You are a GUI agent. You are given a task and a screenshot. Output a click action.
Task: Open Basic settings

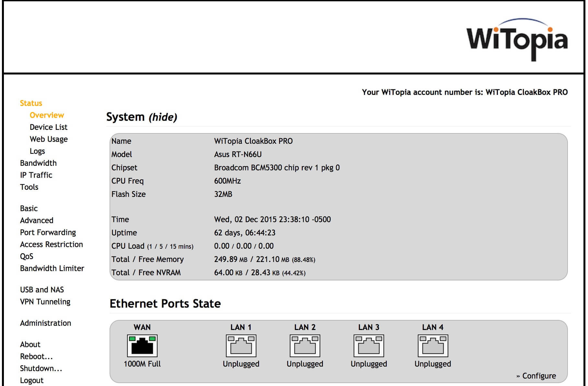(x=29, y=209)
